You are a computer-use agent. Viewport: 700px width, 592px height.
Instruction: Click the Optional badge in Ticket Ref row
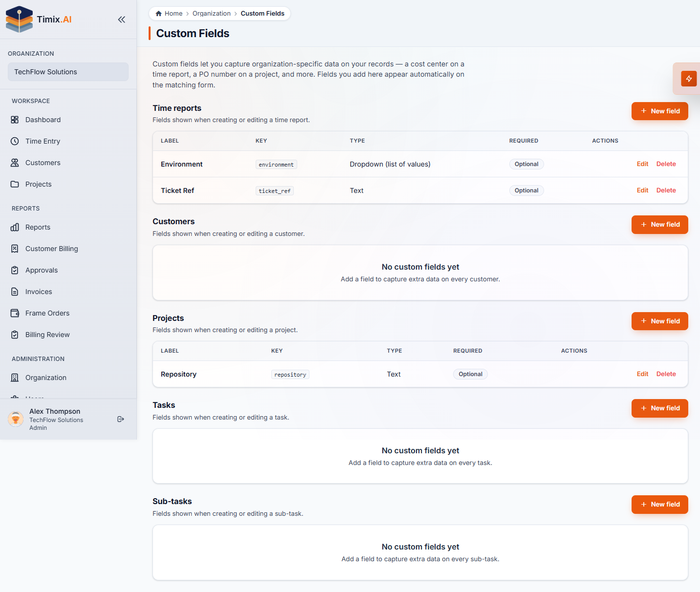[x=526, y=190]
